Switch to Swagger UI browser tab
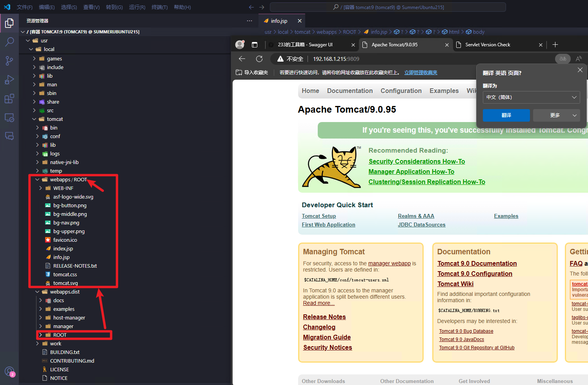588x385 pixels. [x=305, y=45]
